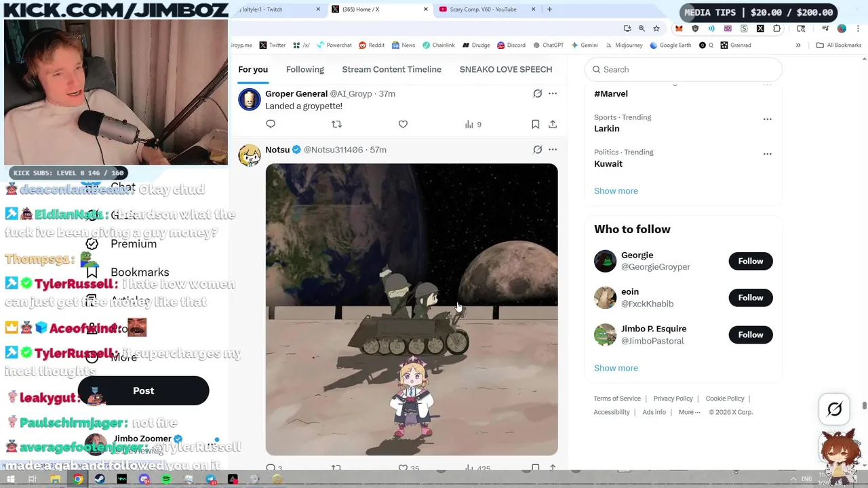The height and width of the screenshot is (488, 868).
Task: Focus the X Search field
Action: tap(683, 69)
